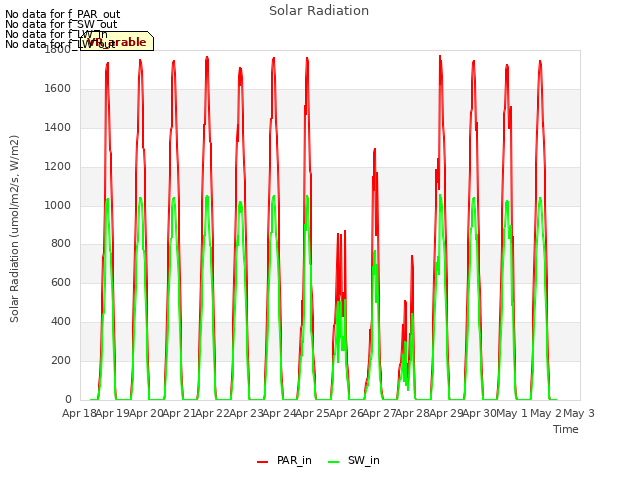Click the Apr 18 x-axis tick label
Screen dimensions: 640x480
pos(79,413)
